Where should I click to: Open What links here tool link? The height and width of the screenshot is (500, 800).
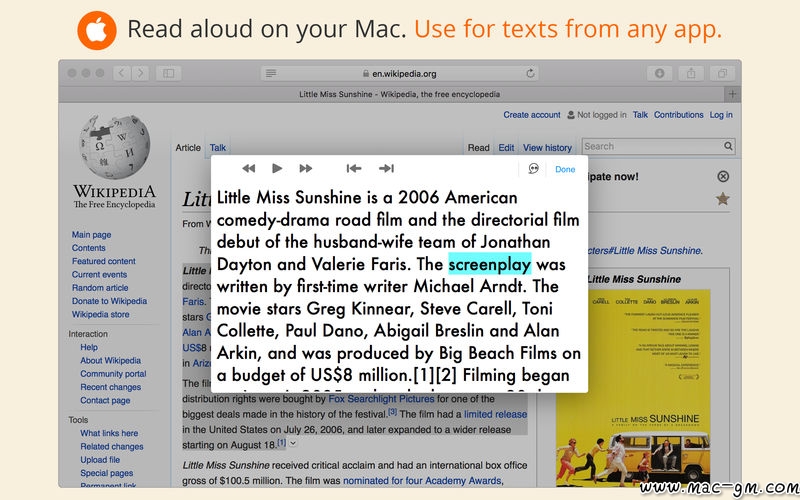(x=109, y=433)
